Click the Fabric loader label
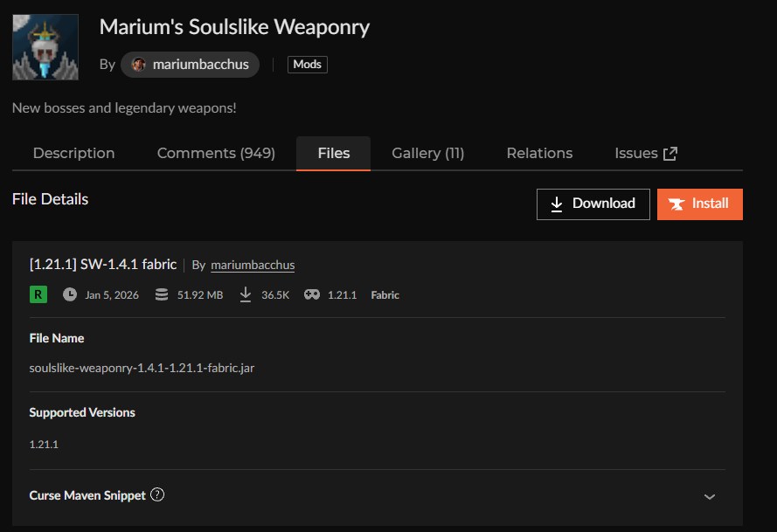 point(385,294)
